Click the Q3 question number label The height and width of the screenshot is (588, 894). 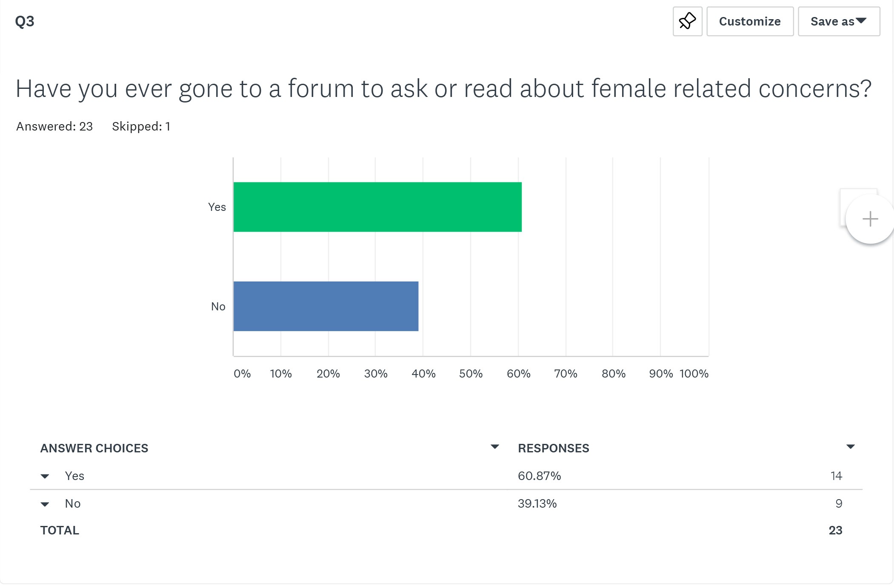click(25, 21)
